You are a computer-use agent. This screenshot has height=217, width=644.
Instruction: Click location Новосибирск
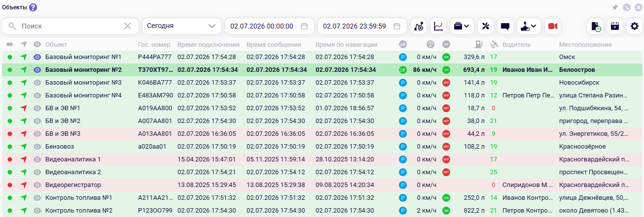click(x=579, y=83)
